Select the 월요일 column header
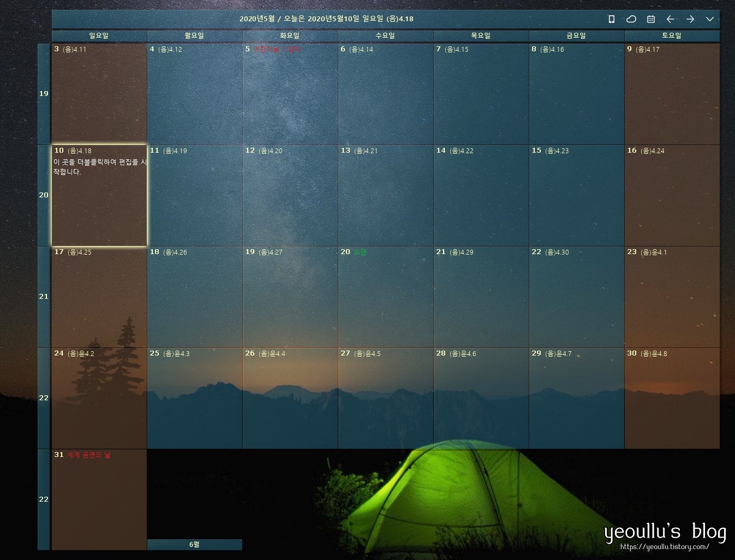 point(194,36)
